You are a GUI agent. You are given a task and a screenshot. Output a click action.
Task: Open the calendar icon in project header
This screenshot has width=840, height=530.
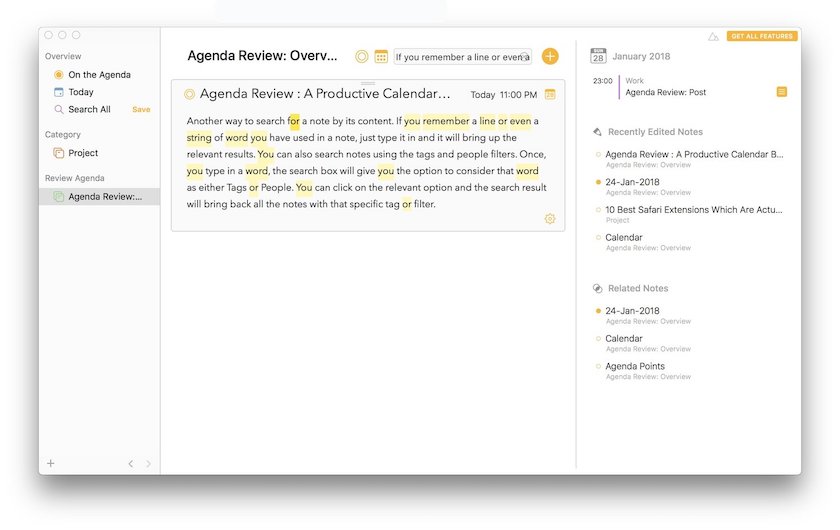[381, 57]
